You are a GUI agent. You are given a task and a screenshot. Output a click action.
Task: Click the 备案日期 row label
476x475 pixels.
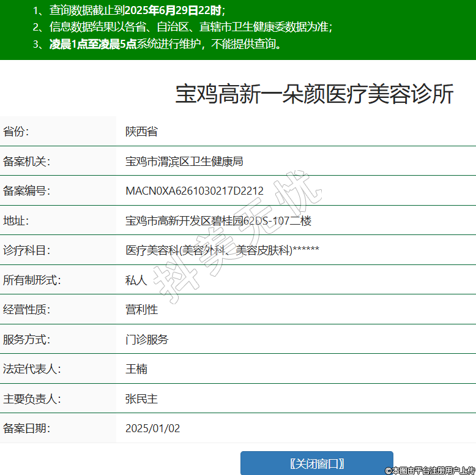[26, 428]
